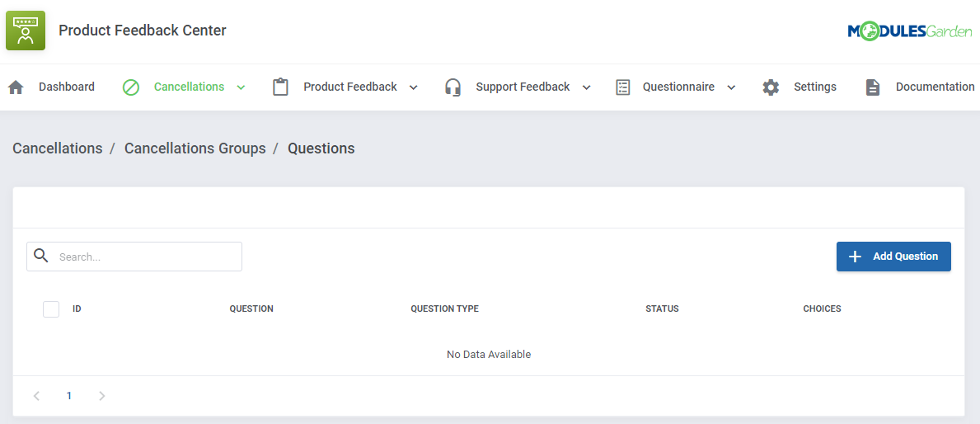This screenshot has height=424, width=980.
Task: Click the checklist icon for Questionnaire
Action: pos(622,87)
